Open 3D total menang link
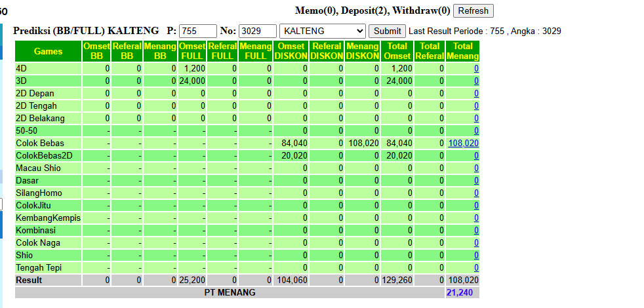The height and width of the screenshot is (308, 644). [x=476, y=81]
